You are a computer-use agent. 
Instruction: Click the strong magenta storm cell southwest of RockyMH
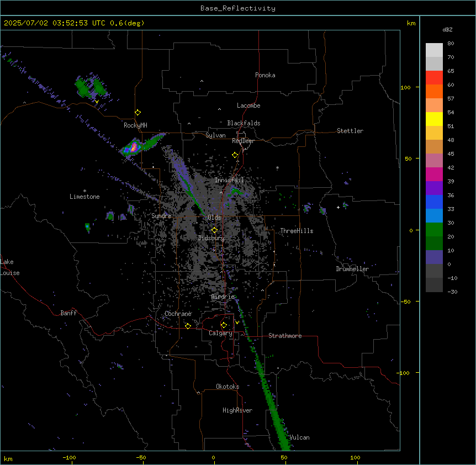(x=133, y=147)
